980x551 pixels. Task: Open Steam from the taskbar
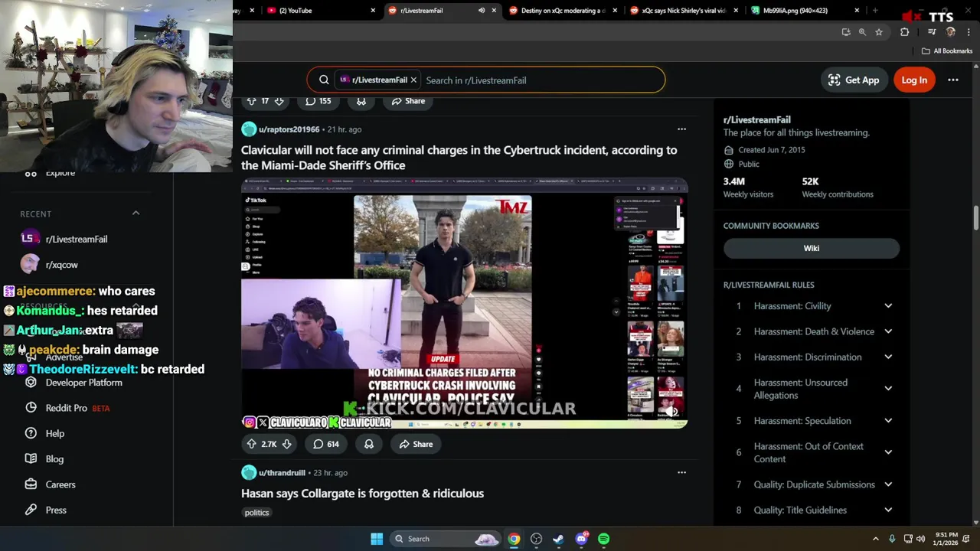tap(558, 539)
